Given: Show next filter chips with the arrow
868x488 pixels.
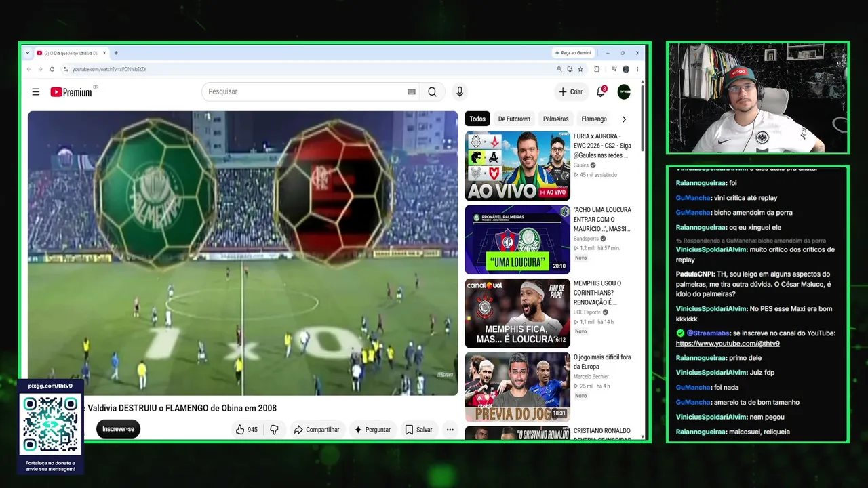Looking at the screenshot, I should pyautogui.click(x=624, y=119).
